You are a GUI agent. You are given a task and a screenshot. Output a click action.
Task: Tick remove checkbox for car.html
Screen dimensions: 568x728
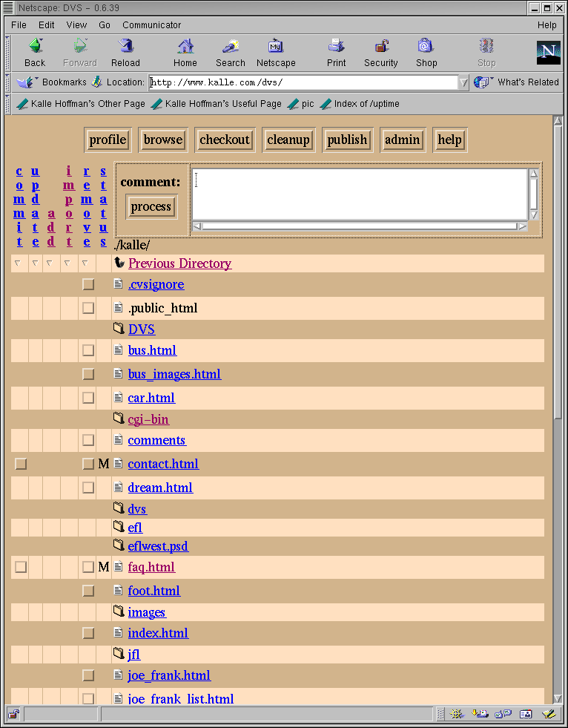coord(88,398)
